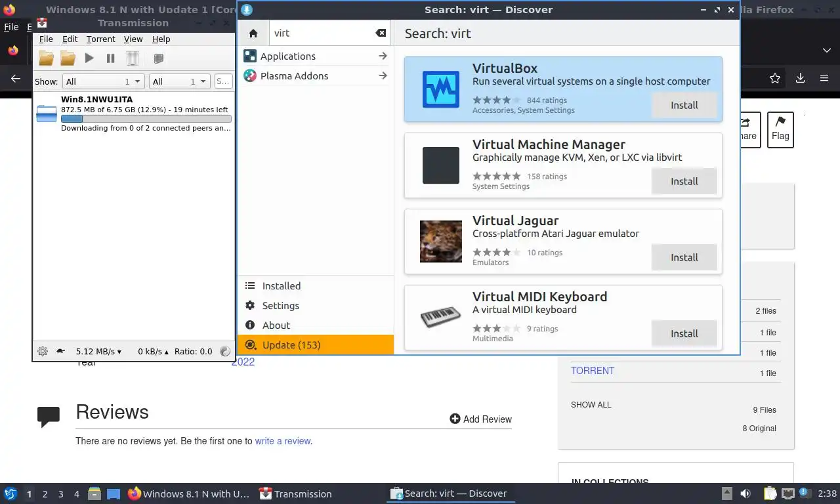Go back using Firefox back arrow
The width and height of the screenshot is (840, 504).
click(x=16, y=78)
